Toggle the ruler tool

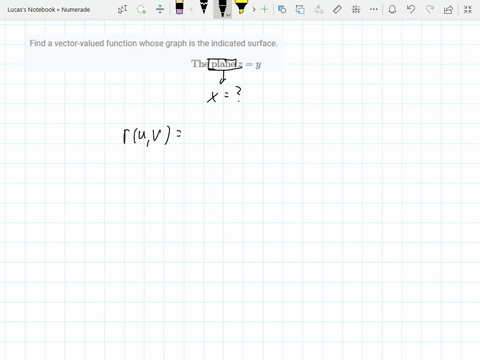point(337,9)
